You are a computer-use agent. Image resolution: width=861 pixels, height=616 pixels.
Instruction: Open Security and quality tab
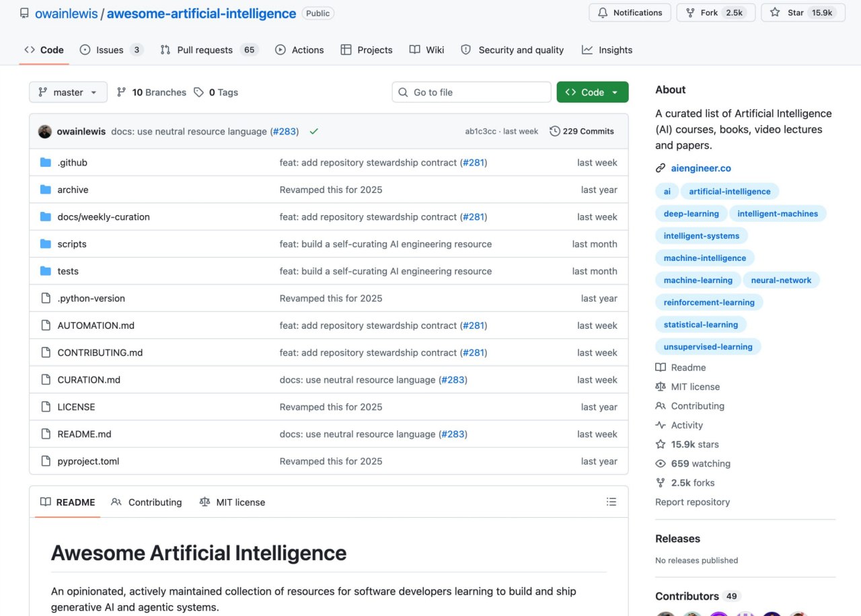(x=513, y=50)
